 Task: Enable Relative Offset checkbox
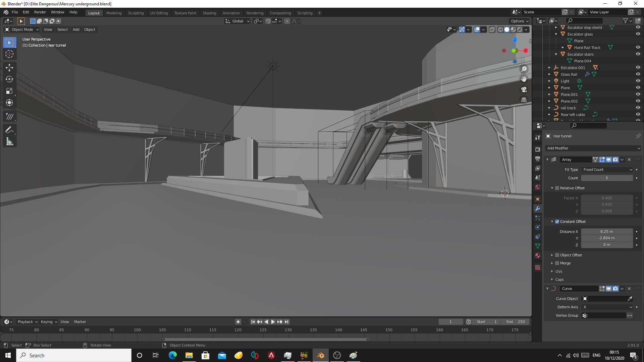pyautogui.click(x=557, y=188)
